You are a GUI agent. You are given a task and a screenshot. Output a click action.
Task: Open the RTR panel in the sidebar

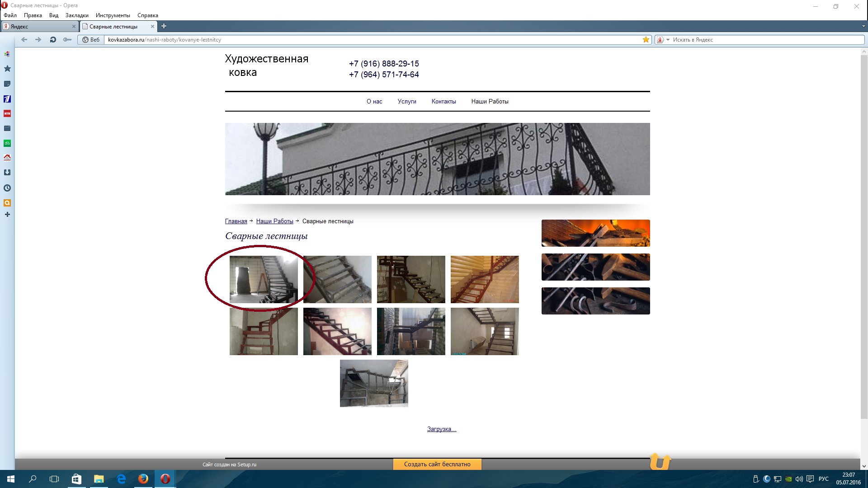click(x=7, y=114)
